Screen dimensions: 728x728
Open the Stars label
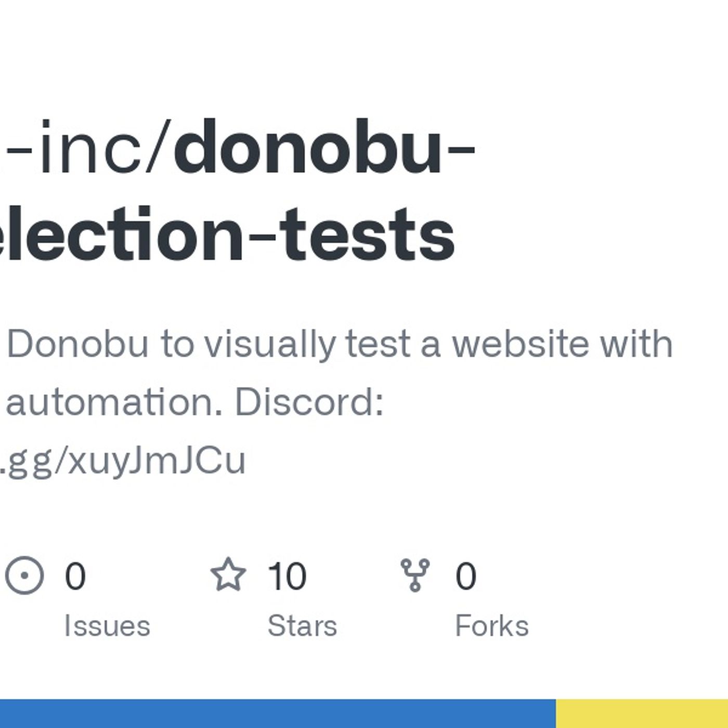[302, 626]
